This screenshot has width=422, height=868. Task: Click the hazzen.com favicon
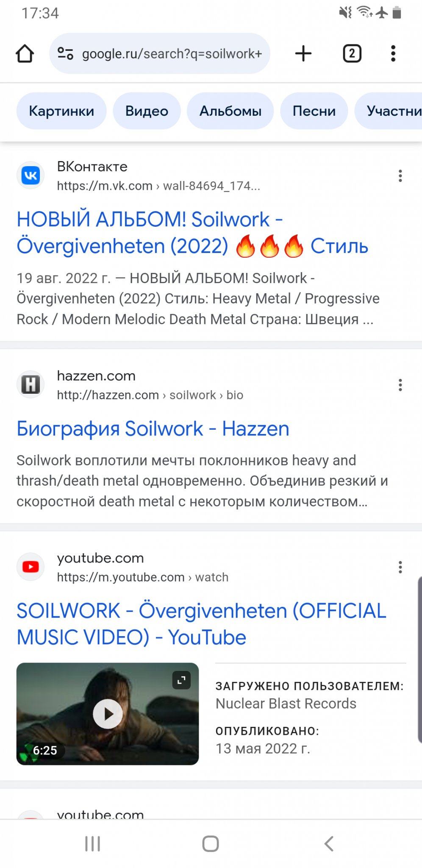31,384
